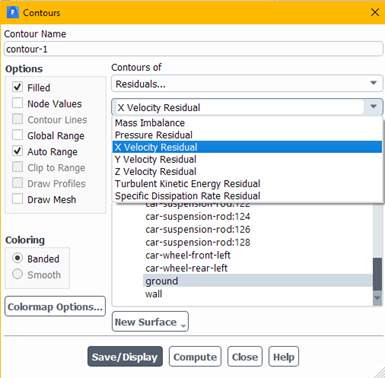Screen dimensions: 385x378
Task: Select the Banded coloring radio button
Action: [17, 258]
